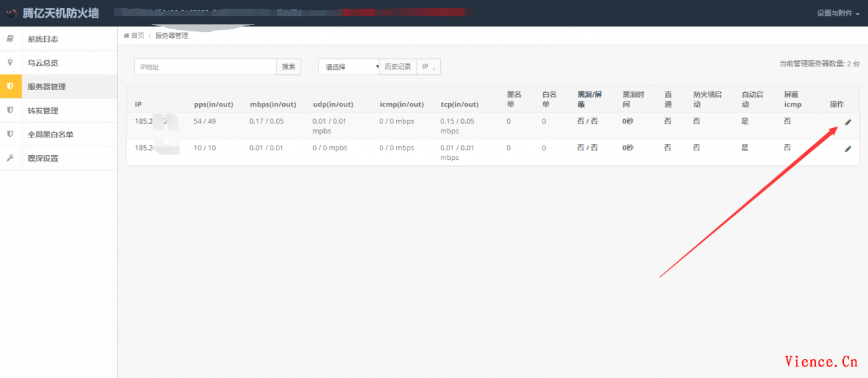This screenshot has height=378, width=868.
Task: Click the 历史记录 button
Action: [397, 67]
